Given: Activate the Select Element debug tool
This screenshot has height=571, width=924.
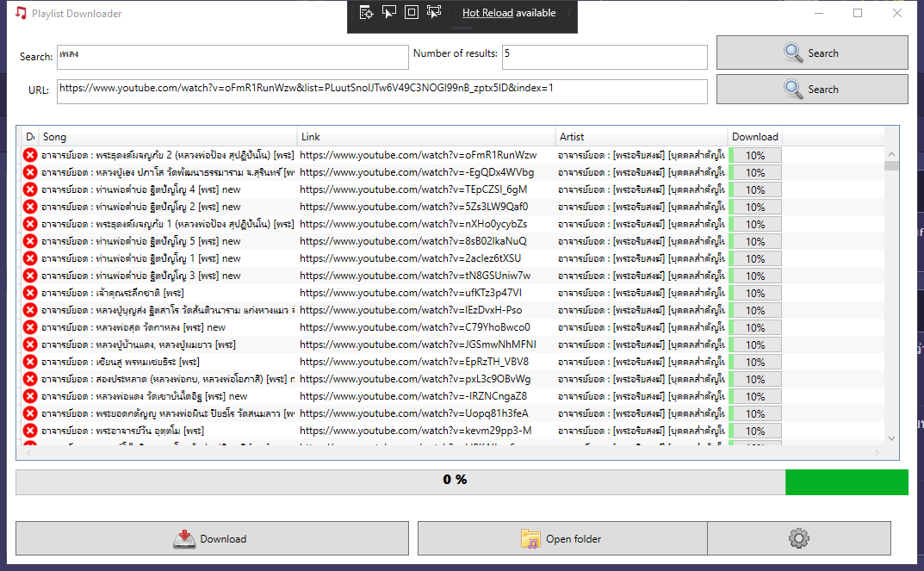Looking at the screenshot, I should (x=389, y=12).
